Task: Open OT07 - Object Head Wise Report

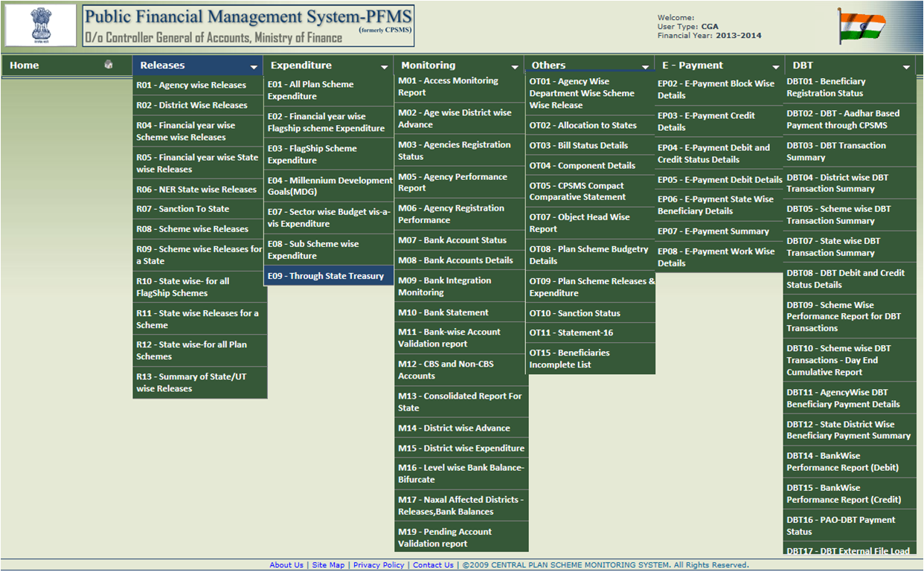Action: click(591, 223)
